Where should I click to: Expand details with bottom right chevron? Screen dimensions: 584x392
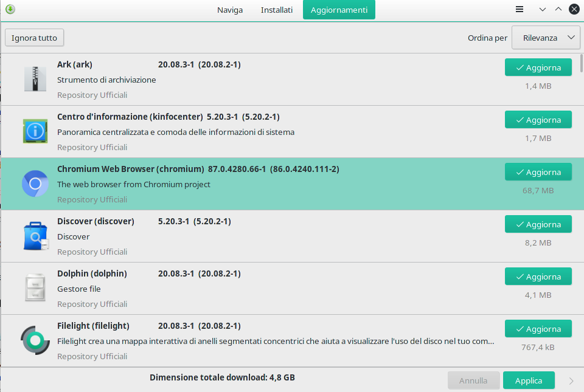(x=571, y=381)
